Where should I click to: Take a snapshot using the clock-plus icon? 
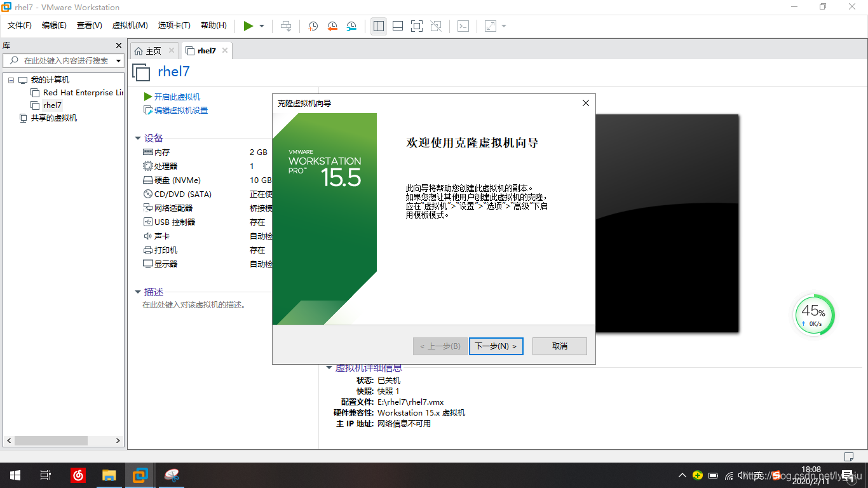[x=313, y=26]
